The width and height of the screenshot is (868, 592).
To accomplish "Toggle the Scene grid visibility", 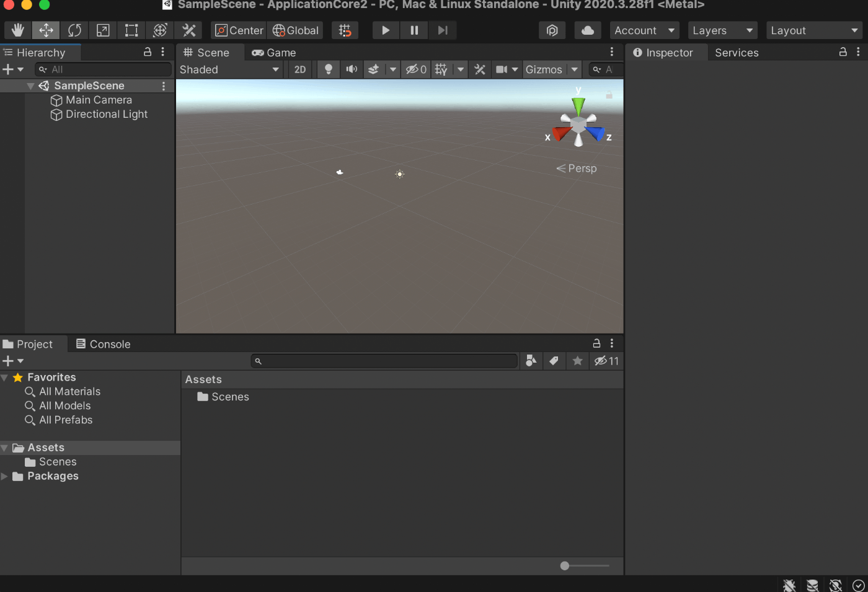I will pyautogui.click(x=441, y=69).
